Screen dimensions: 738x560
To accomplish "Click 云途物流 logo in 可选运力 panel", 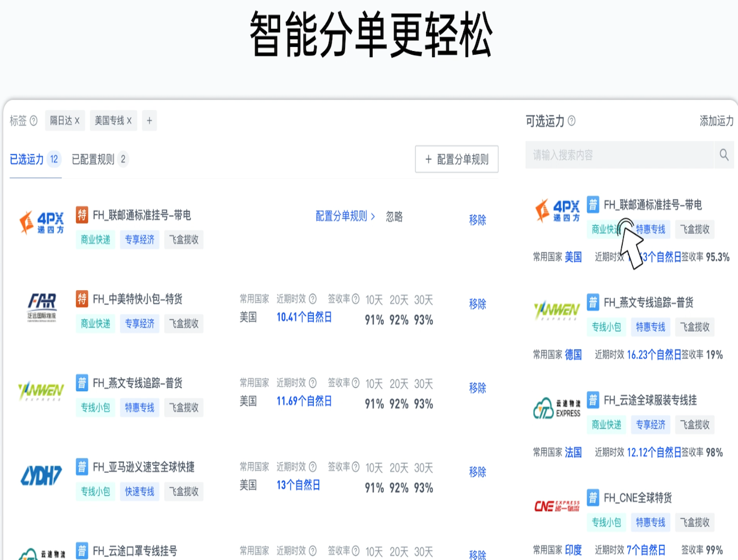I will 557,408.
